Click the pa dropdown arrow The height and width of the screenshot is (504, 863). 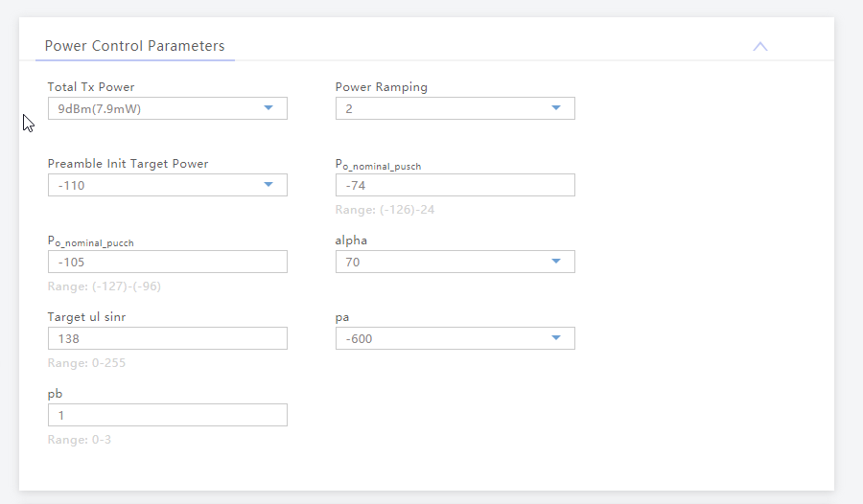(556, 337)
